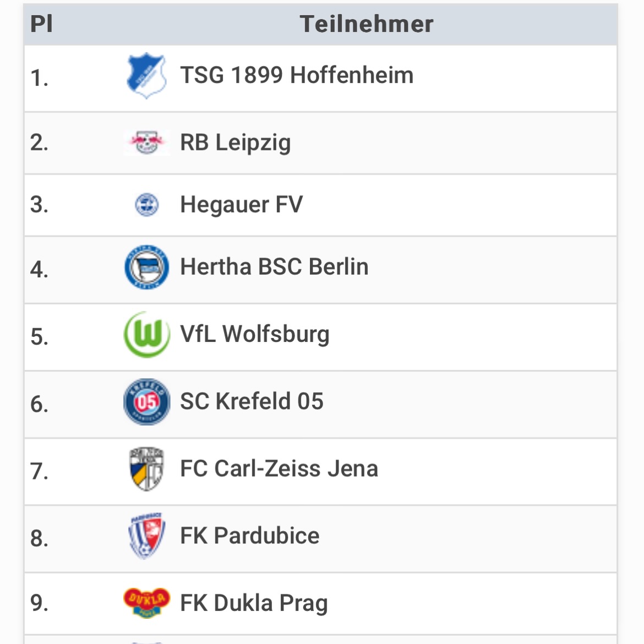
Task: Open the FK Pardubice team name
Action: (250, 536)
